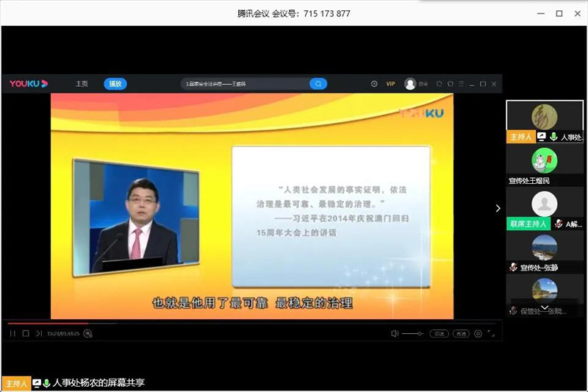Click the green microphone icon on the host's sidebar tile
This screenshot has width=588, height=392.
point(553,137)
